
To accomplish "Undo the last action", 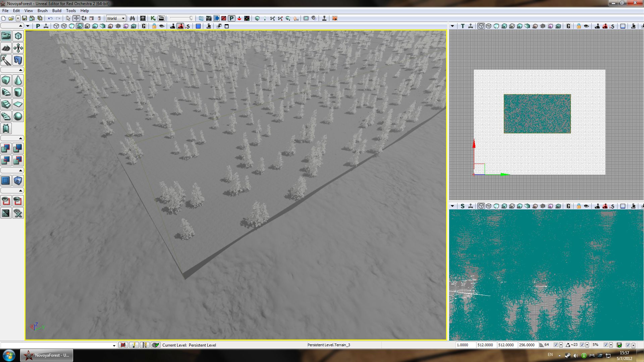I will pyautogui.click(x=50, y=18).
